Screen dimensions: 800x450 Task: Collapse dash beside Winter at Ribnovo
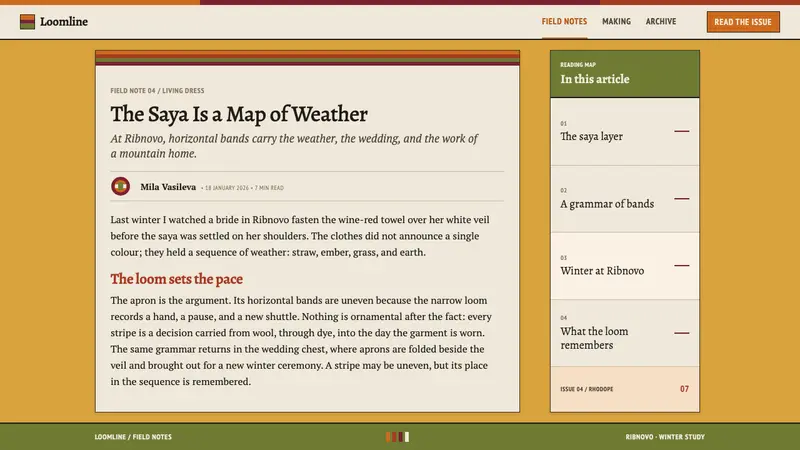(682, 265)
